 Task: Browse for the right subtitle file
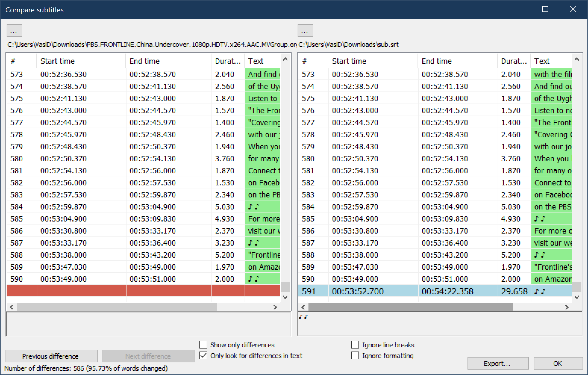(305, 30)
